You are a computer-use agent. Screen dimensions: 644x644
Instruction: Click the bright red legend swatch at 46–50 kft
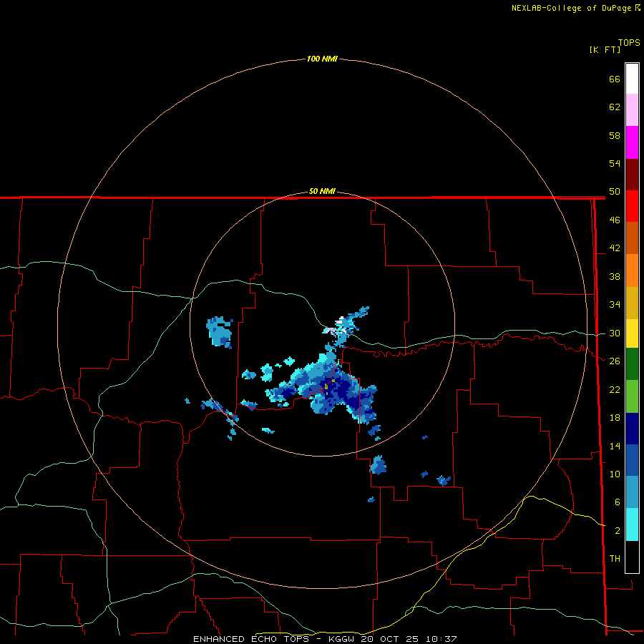point(632,206)
